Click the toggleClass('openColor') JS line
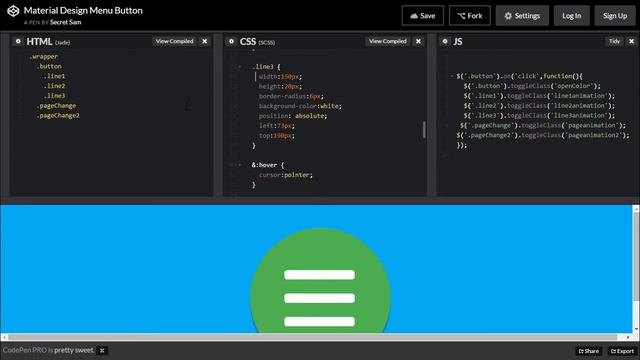This screenshot has height=360, width=640. tap(532, 86)
